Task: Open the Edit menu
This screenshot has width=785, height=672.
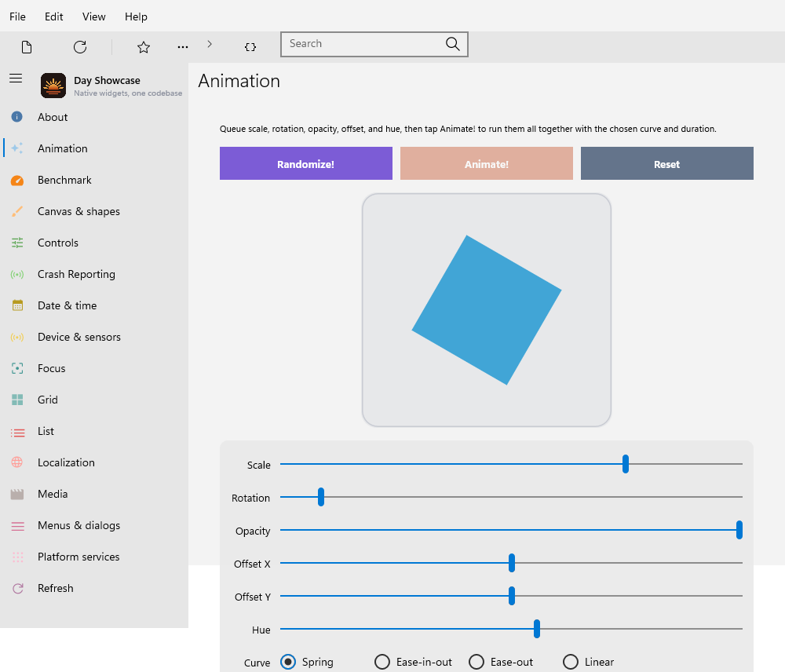Action: [x=53, y=16]
